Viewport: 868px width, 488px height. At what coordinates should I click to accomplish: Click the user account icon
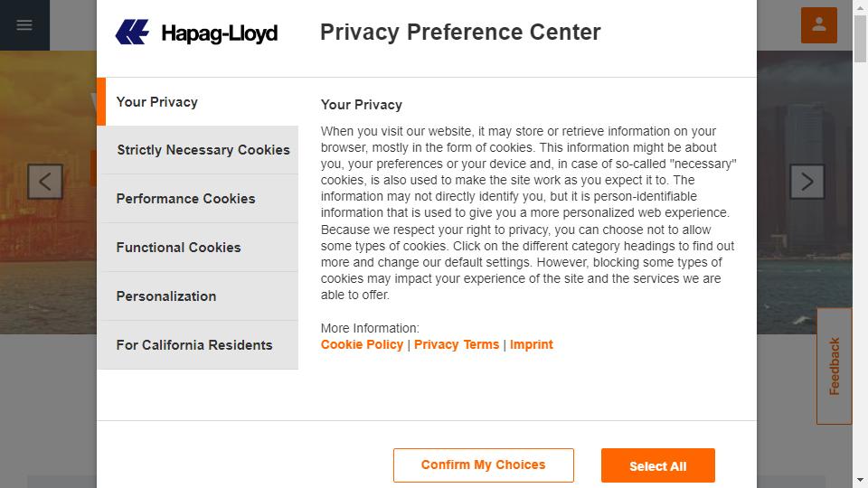coord(818,25)
